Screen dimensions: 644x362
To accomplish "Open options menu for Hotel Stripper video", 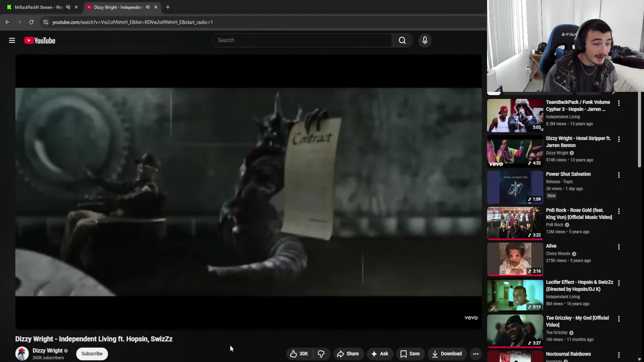I will (x=619, y=139).
